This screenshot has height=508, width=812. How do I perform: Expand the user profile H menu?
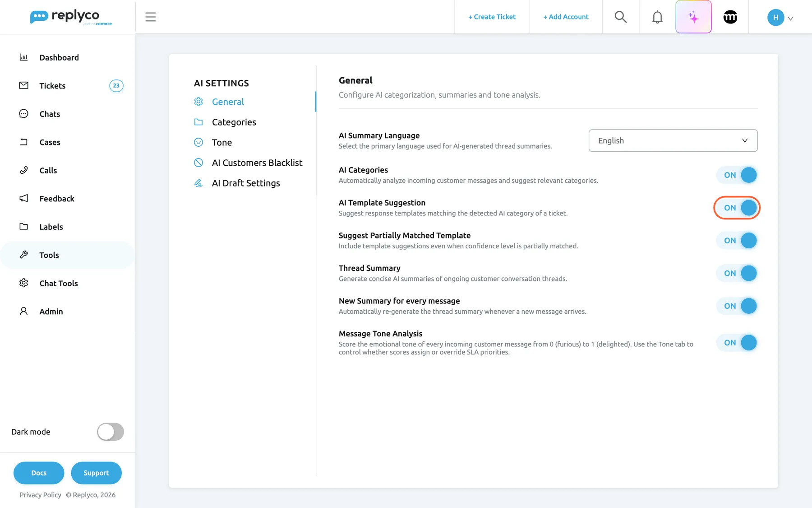[780, 18]
